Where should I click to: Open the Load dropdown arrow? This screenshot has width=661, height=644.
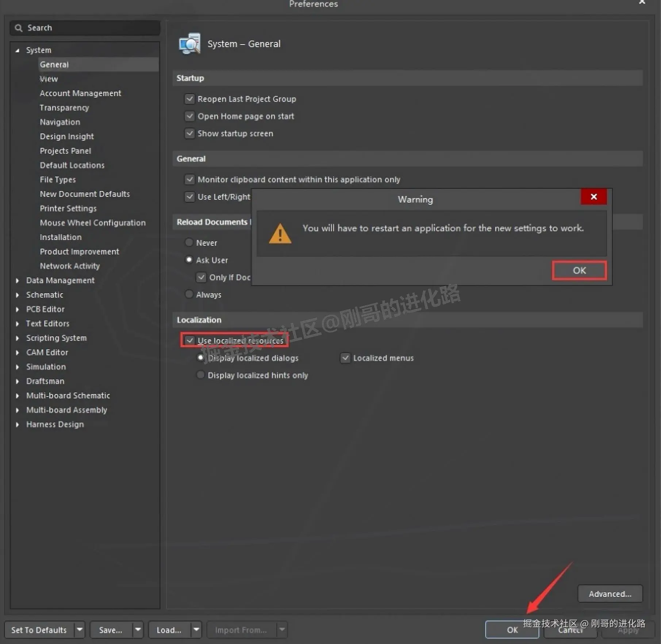point(196,629)
